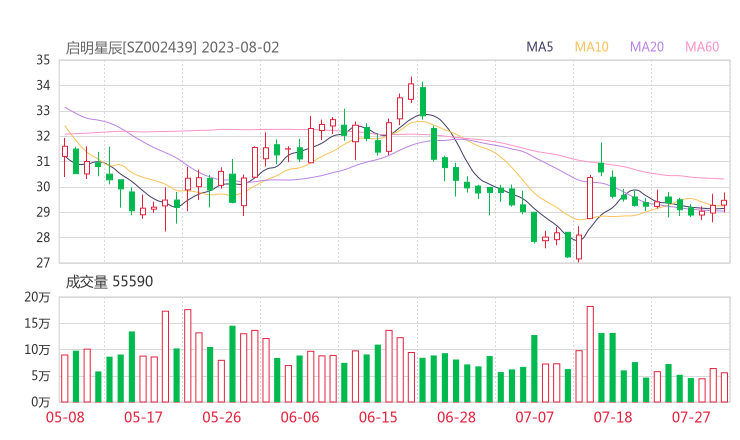
Task: Click the 07-27 date label
Action: pyautogui.click(x=691, y=417)
